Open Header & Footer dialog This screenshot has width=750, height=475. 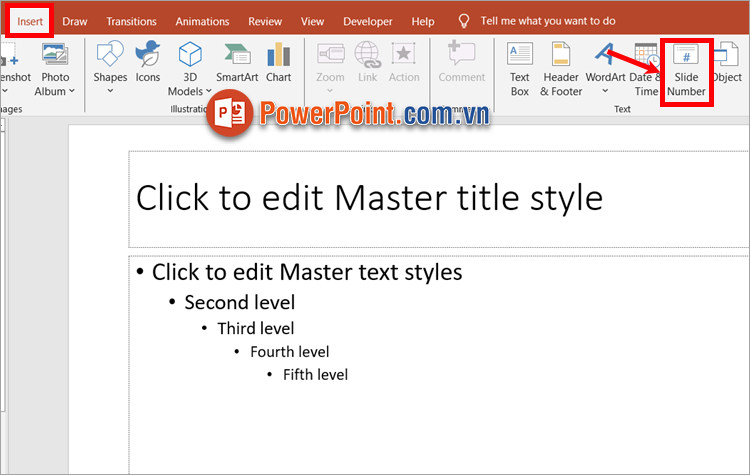(x=561, y=70)
